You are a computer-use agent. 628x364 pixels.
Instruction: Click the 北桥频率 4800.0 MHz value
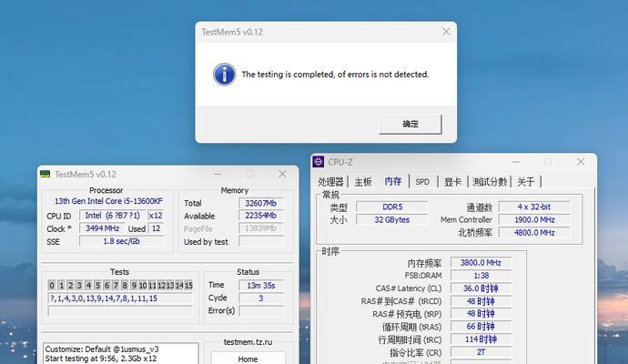coord(534,233)
